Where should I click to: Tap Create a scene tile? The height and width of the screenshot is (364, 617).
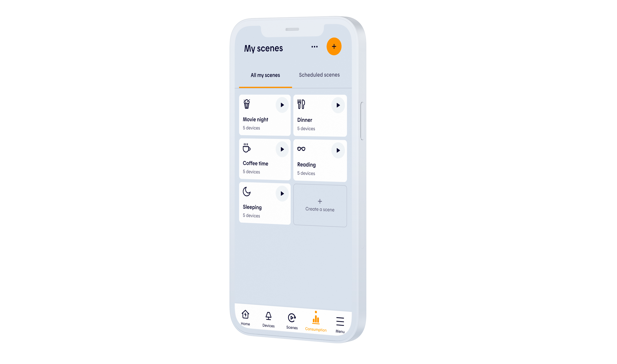(x=320, y=205)
